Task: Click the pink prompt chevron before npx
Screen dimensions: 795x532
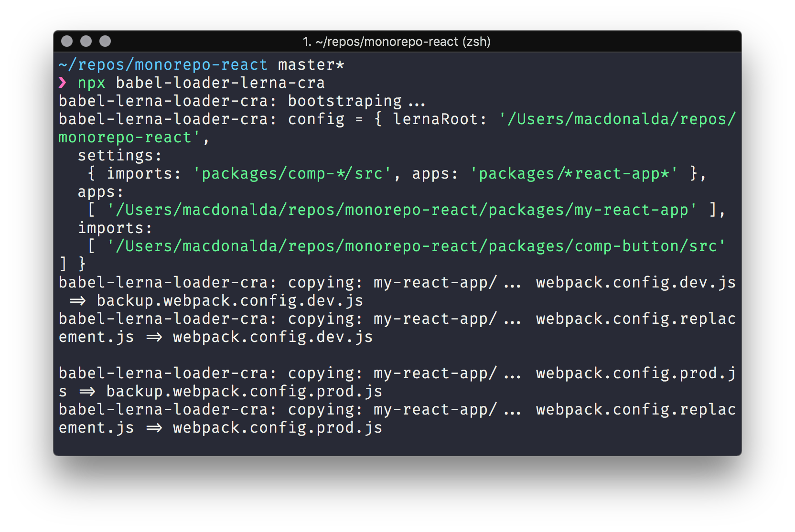Action: pos(63,83)
